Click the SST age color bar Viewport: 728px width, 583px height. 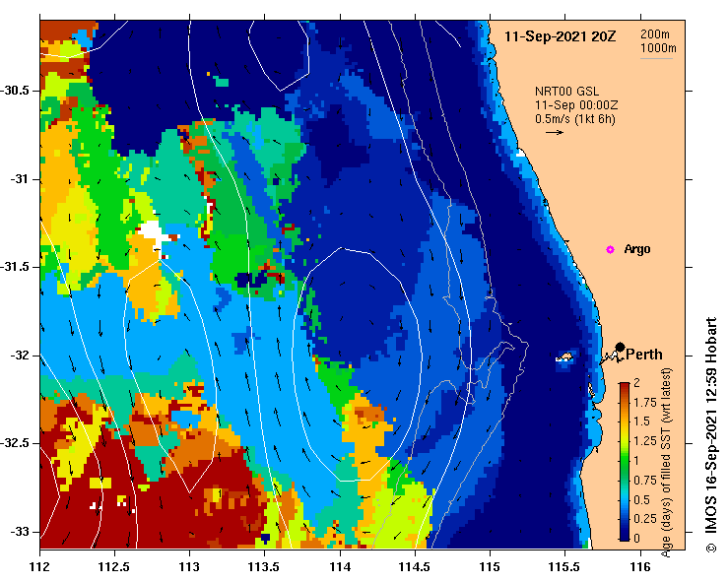click(625, 462)
